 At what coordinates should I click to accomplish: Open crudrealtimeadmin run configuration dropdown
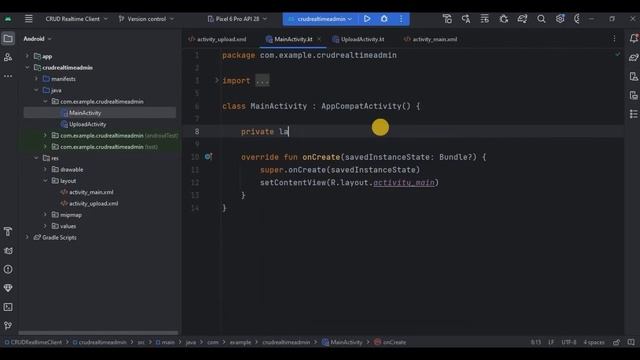(x=320, y=19)
